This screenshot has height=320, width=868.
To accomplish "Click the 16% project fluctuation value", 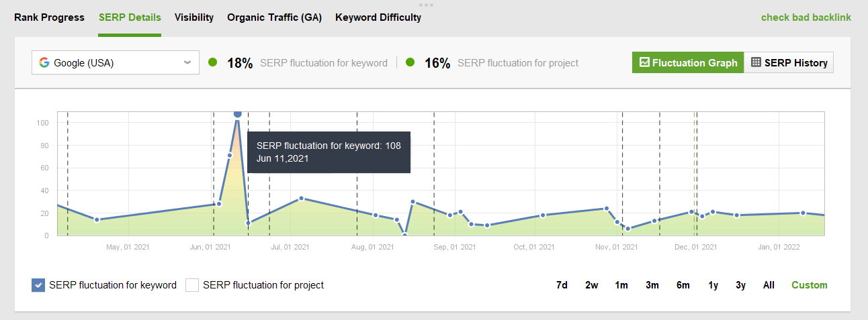I will click(x=437, y=63).
